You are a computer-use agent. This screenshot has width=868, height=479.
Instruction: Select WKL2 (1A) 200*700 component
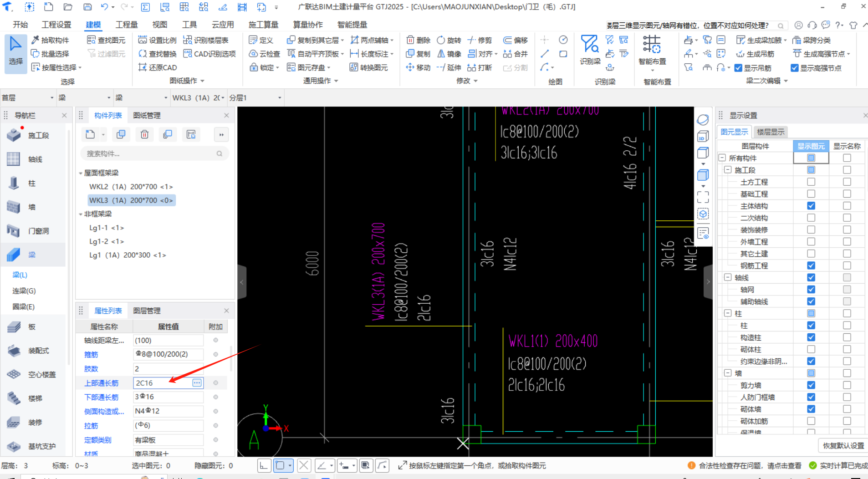click(x=131, y=187)
